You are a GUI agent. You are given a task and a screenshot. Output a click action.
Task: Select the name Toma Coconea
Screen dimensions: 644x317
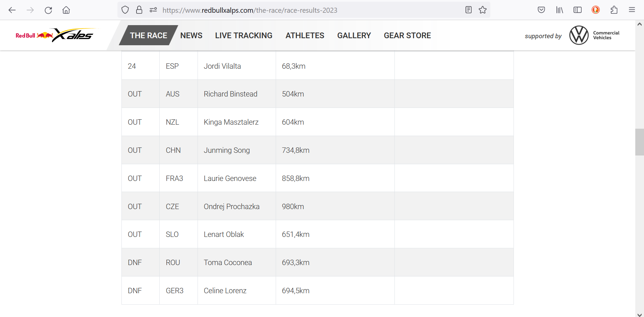[228, 263]
